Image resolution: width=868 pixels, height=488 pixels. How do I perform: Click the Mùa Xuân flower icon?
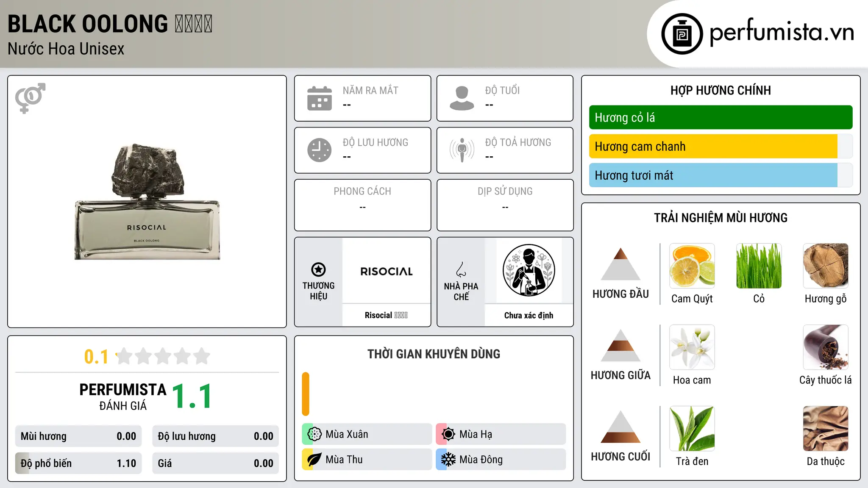click(x=314, y=434)
